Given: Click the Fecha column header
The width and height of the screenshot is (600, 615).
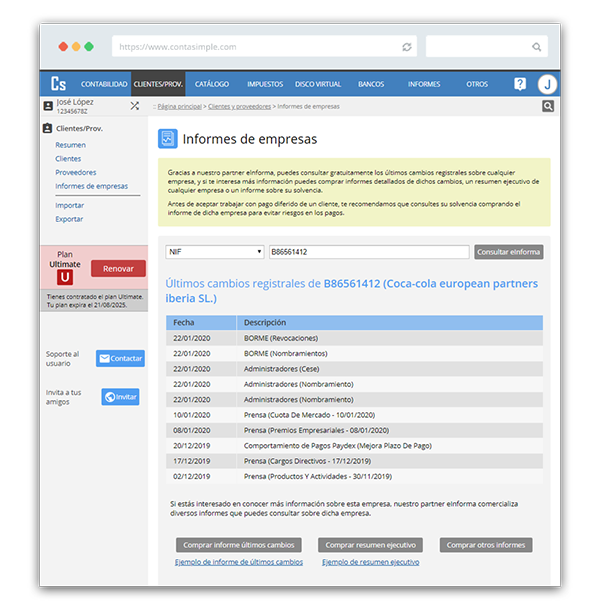Looking at the screenshot, I should pos(201,322).
